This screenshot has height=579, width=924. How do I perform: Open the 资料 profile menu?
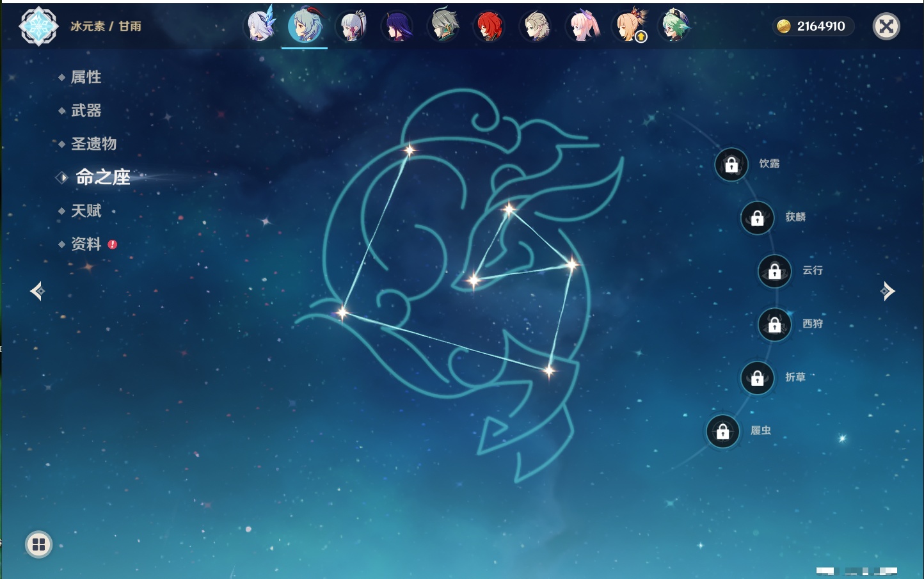click(86, 244)
